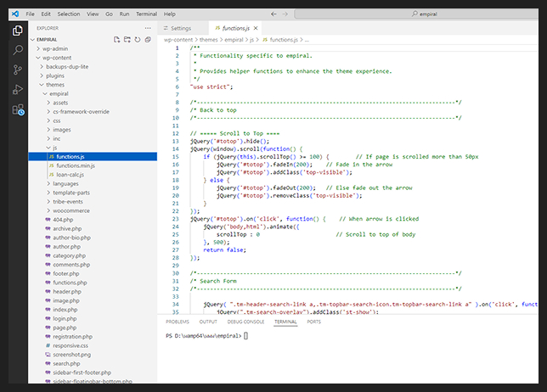Screen dimensions: 547x392
Task: Switch to the Settings editor tab
Action: tap(181, 28)
